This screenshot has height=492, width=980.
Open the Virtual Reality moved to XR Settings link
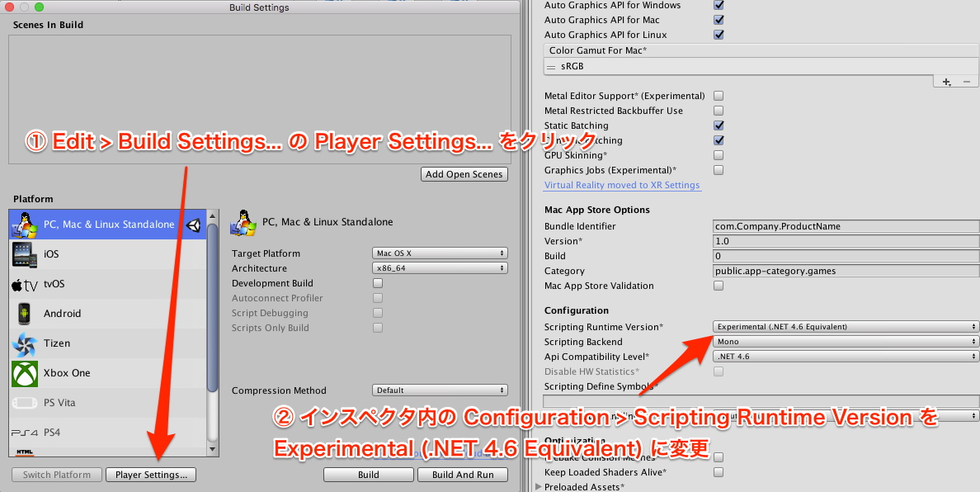click(624, 185)
